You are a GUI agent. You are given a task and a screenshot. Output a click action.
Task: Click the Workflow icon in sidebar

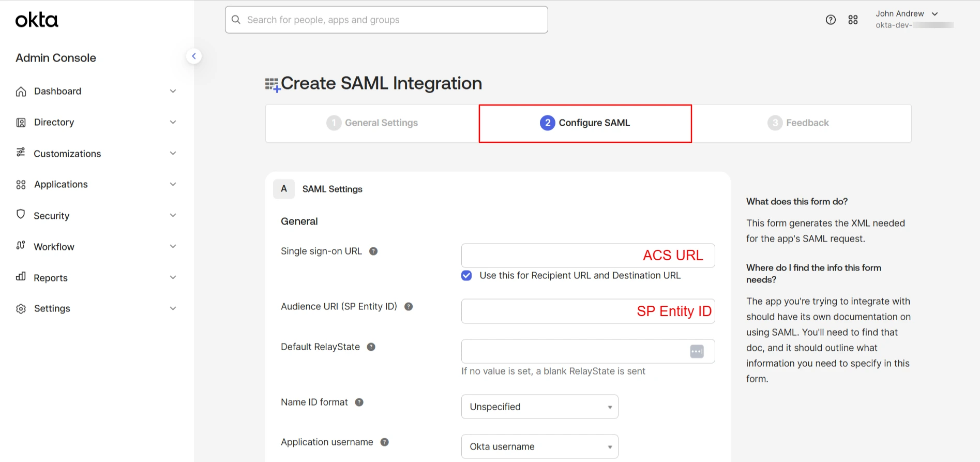[x=21, y=245]
